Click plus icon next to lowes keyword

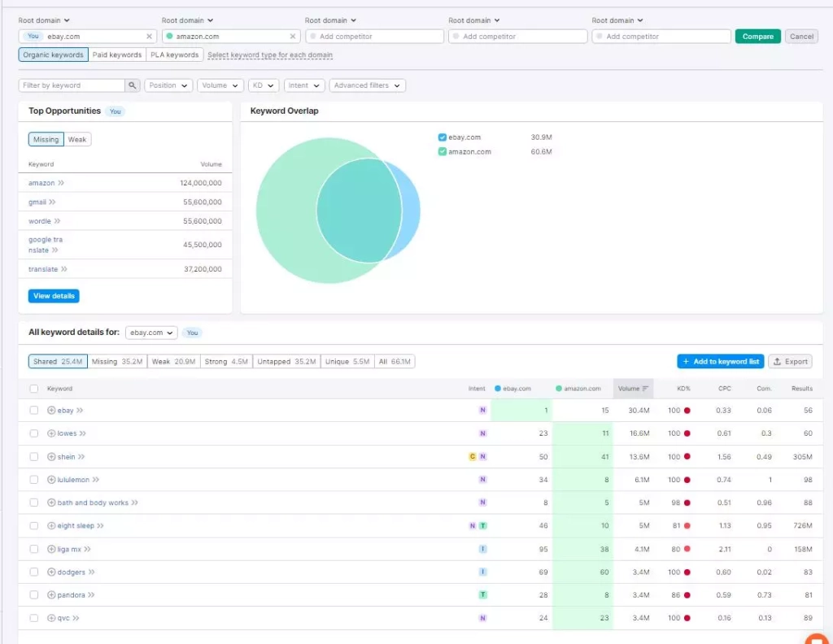pyautogui.click(x=51, y=433)
